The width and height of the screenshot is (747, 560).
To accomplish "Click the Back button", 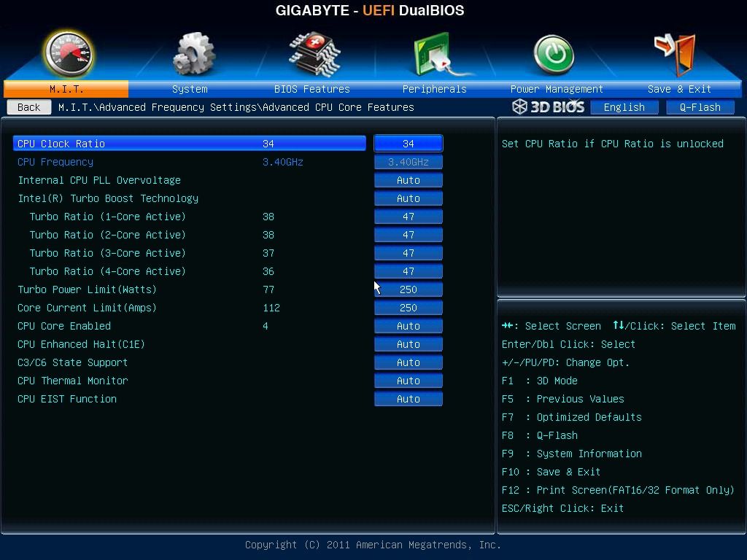I will pos(29,107).
